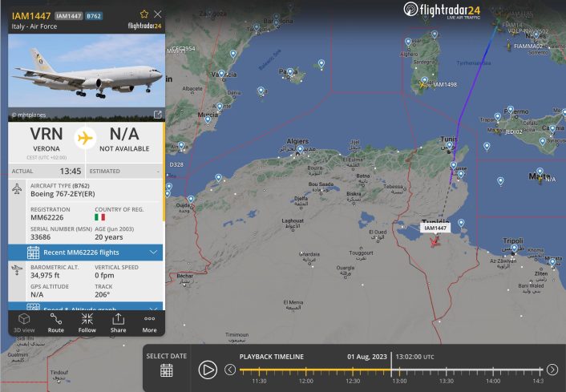Step playback timeline forward
This screenshot has height=392, width=566.
click(552, 370)
